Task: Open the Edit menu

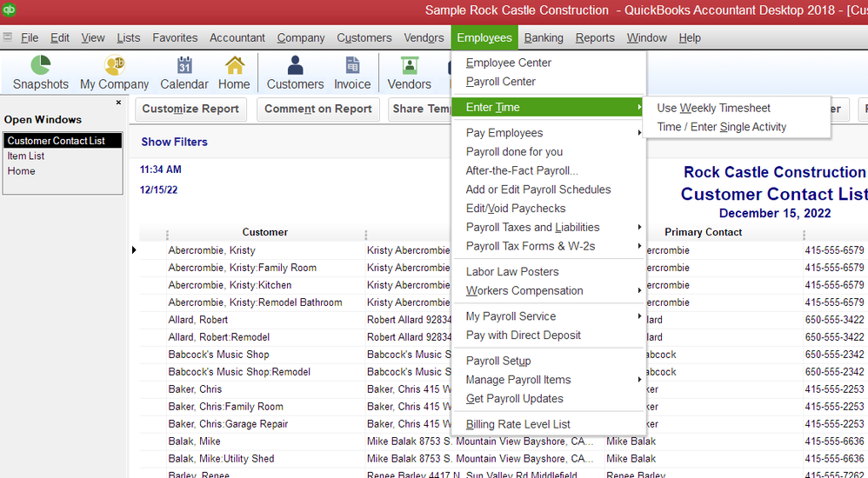Action: [60, 37]
